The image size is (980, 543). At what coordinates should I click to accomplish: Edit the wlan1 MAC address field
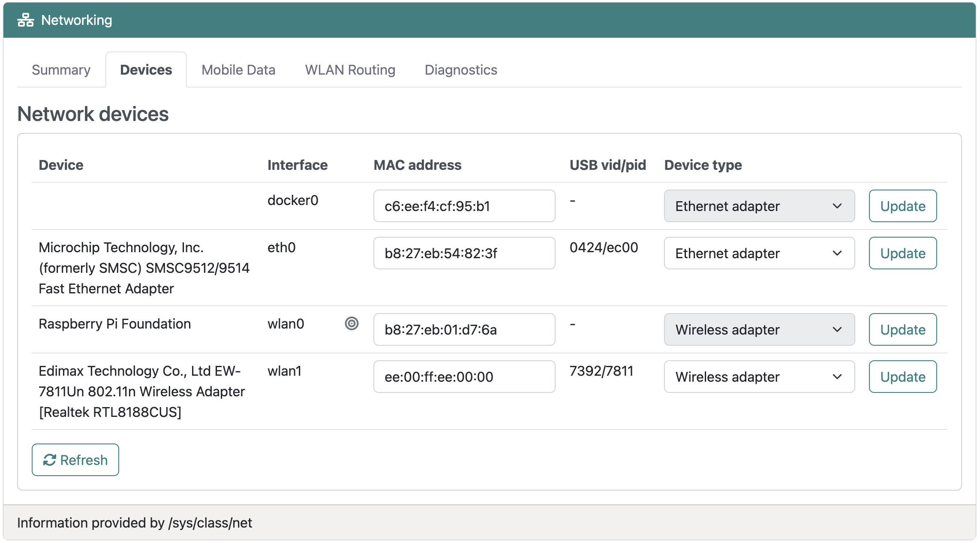pyautogui.click(x=464, y=377)
